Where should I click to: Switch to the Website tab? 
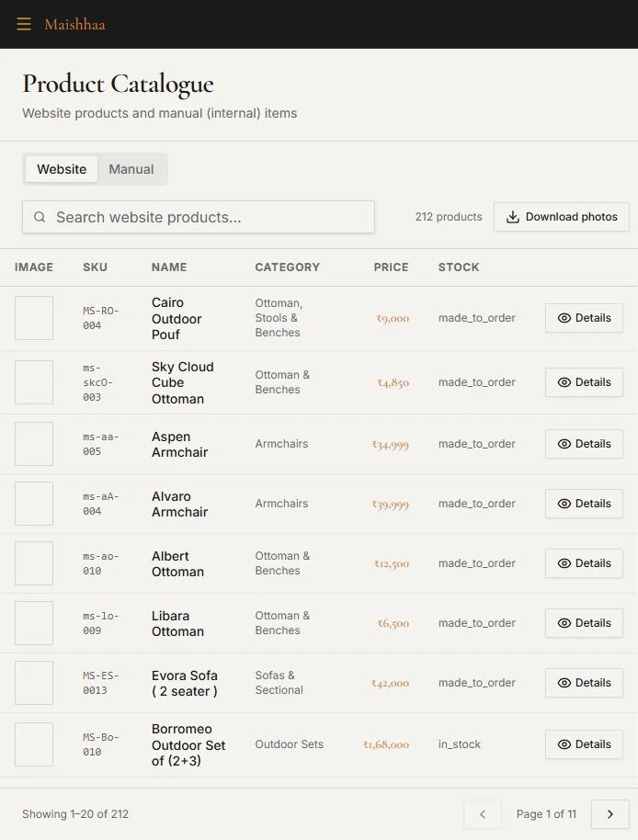coord(62,169)
